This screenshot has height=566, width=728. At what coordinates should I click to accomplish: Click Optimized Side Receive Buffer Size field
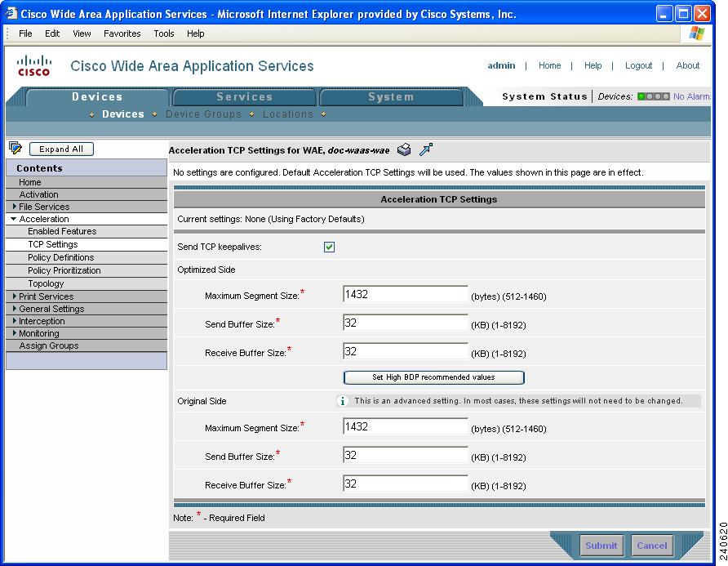pyautogui.click(x=406, y=351)
